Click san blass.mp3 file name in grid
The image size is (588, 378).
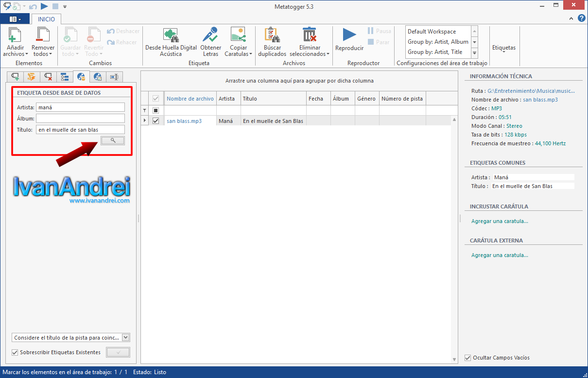(184, 121)
